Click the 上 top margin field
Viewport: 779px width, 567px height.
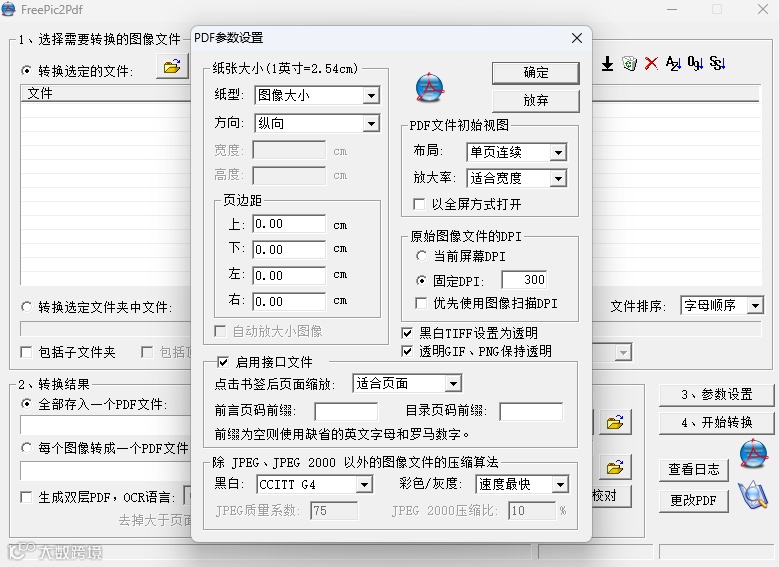pyautogui.click(x=289, y=224)
